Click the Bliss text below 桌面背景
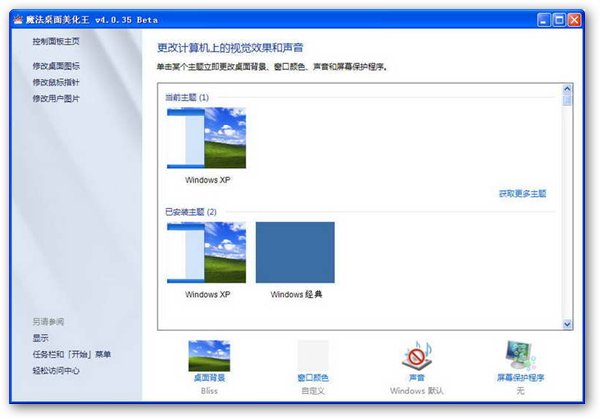Screen dimensions: 600x419 point(209,391)
